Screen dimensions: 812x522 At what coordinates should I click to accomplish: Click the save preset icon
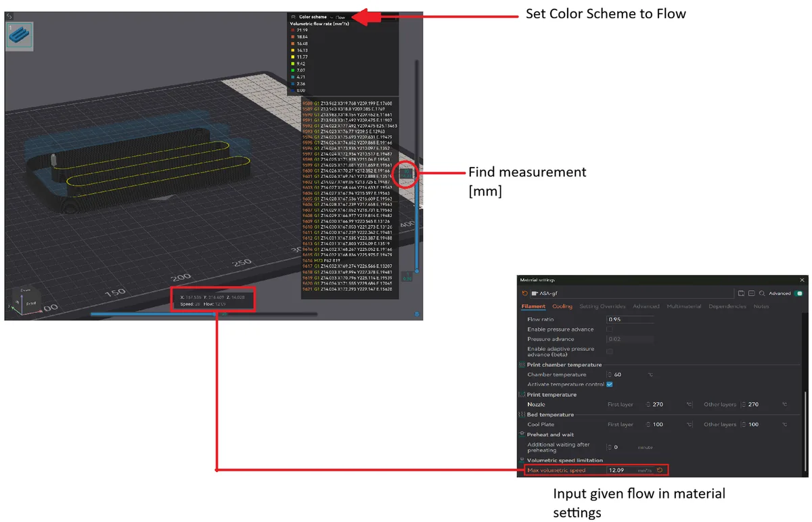742,293
